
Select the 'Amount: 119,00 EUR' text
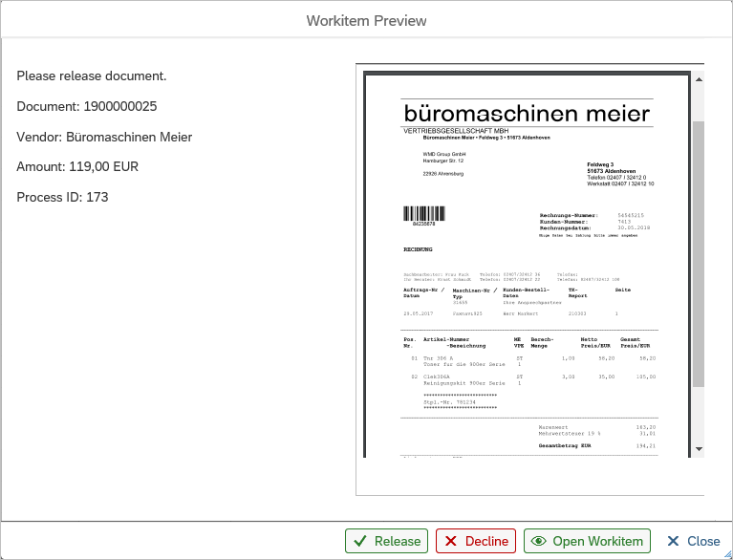77,167
